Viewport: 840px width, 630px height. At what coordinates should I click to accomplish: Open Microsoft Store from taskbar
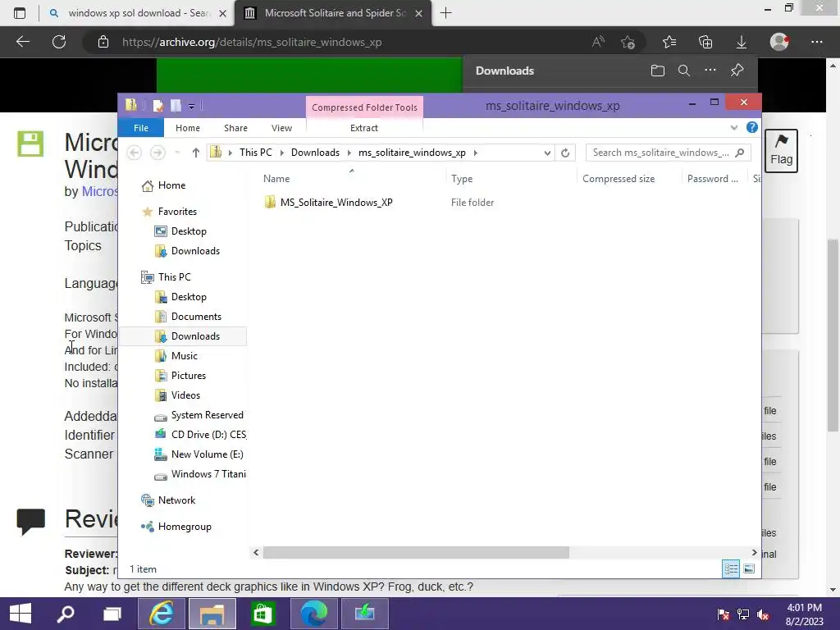click(x=262, y=614)
